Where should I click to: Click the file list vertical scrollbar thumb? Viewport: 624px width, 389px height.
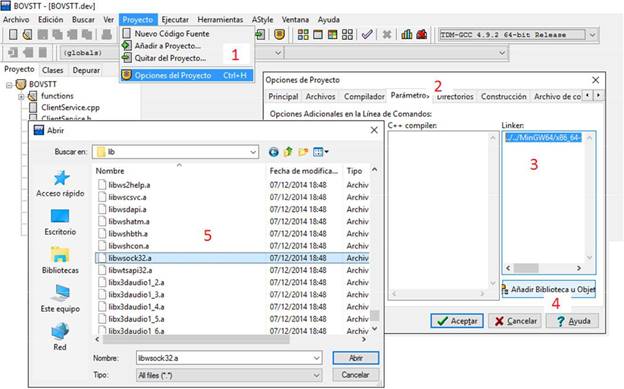click(x=374, y=316)
